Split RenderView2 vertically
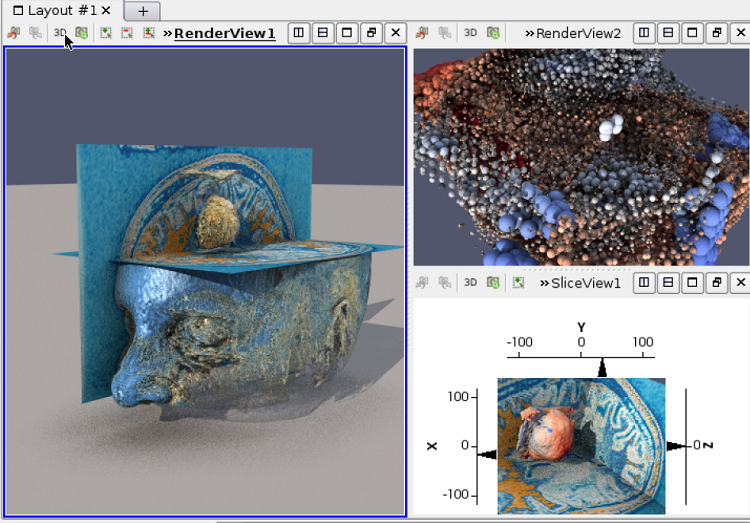Screen dimensions: 750x523 point(668,33)
